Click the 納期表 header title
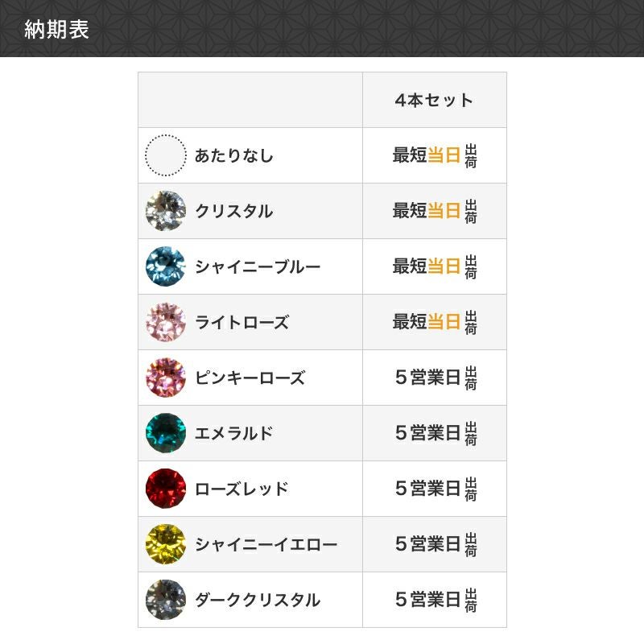644x644 pixels. point(57,30)
